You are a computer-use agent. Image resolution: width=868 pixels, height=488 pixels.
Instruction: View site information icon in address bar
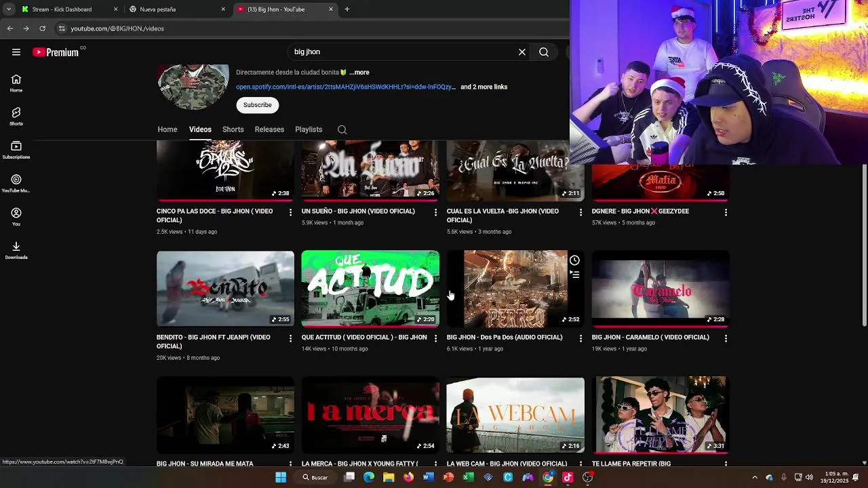click(x=62, y=28)
